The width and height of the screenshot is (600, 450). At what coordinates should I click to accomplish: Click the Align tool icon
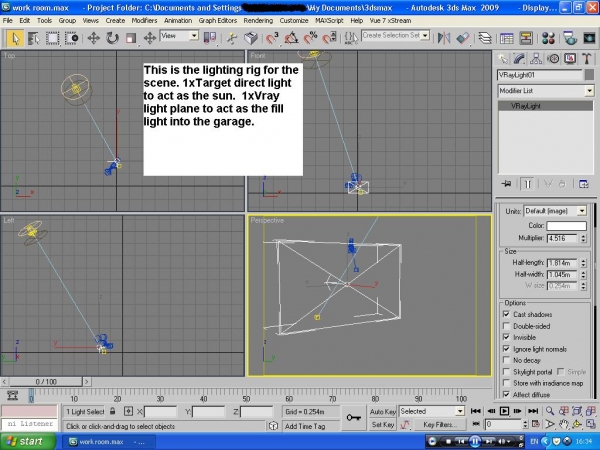(x=463, y=38)
